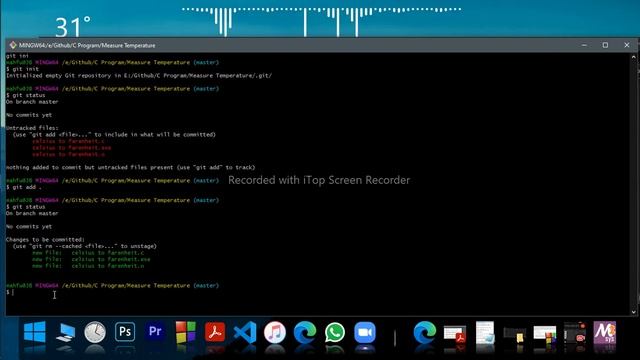The width and height of the screenshot is (640, 360).
Task: Launch Adobe Acrobat Reader from the dock
Action: [x=215, y=332]
